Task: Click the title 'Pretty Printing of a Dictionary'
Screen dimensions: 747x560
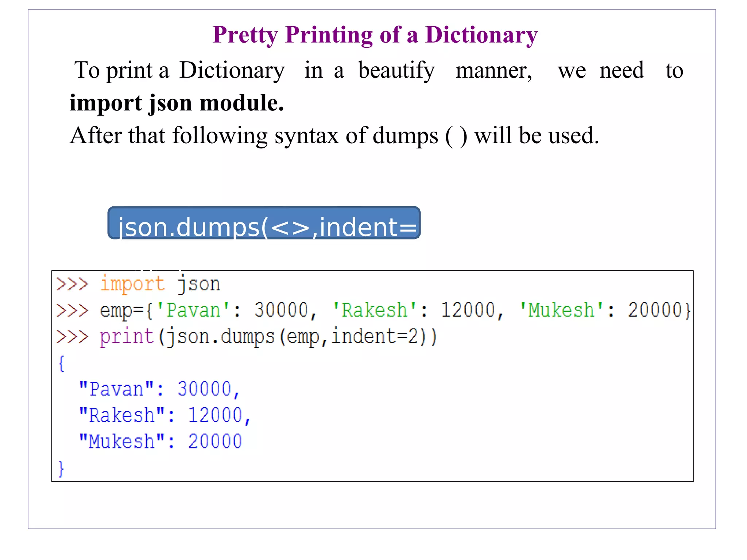Action: [375, 35]
